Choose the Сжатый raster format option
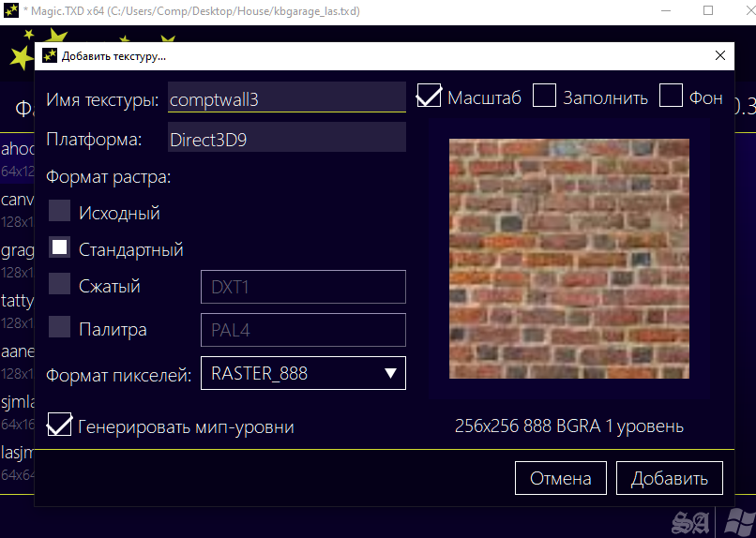 (60, 285)
